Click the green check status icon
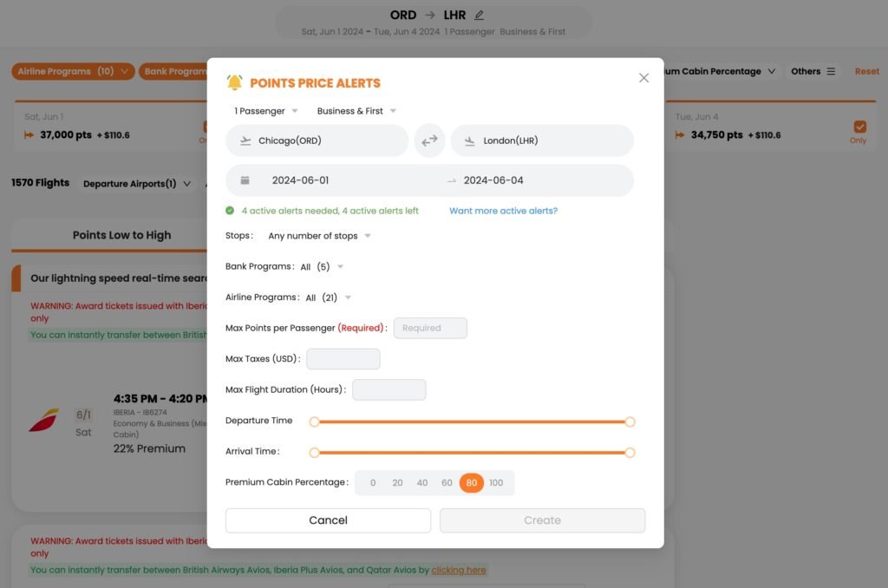Image resolution: width=888 pixels, height=588 pixels. coord(229,211)
